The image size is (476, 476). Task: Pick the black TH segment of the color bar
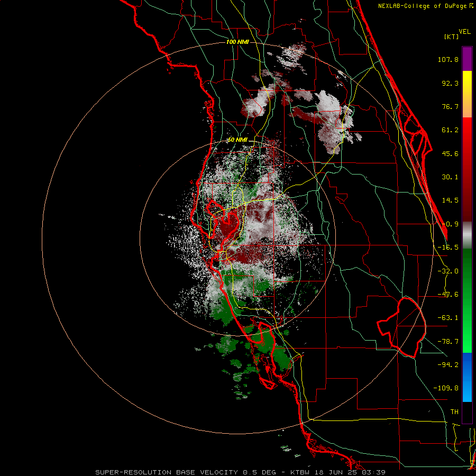[x=467, y=412]
